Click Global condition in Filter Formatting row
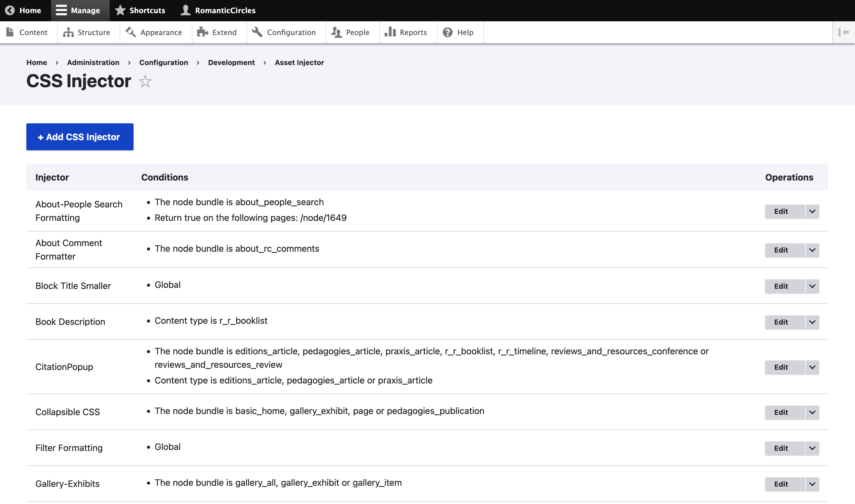855x504 pixels. [x=167, y=447]
